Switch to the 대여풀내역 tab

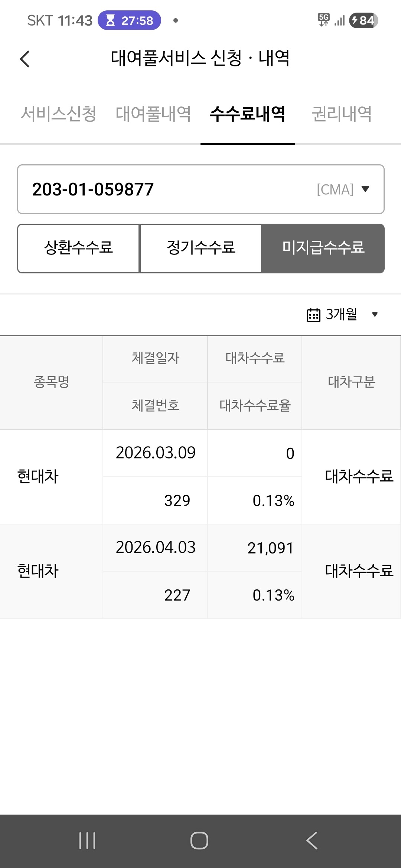(x=153, y=114)
